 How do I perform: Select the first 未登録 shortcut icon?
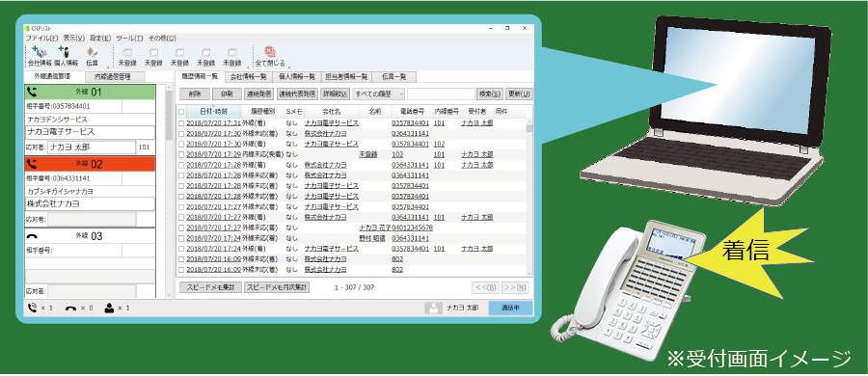[127, 53]
